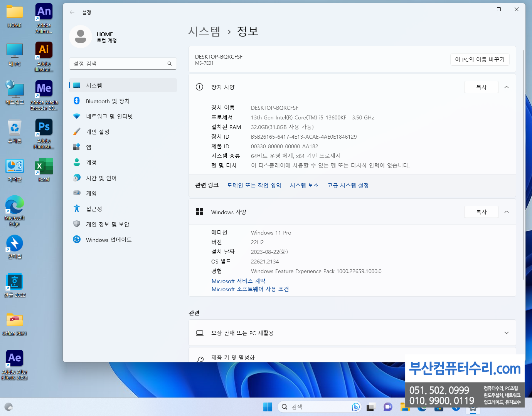Open the 제어판 control panel icon
Screen dimensions: 532x416
click(x=15, y=170)
